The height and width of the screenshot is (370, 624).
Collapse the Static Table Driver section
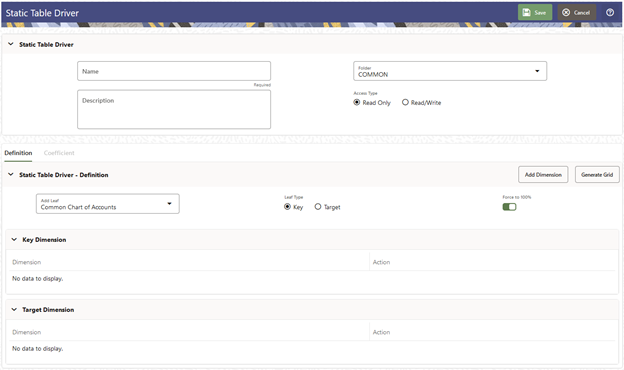(x=11, y=44)
